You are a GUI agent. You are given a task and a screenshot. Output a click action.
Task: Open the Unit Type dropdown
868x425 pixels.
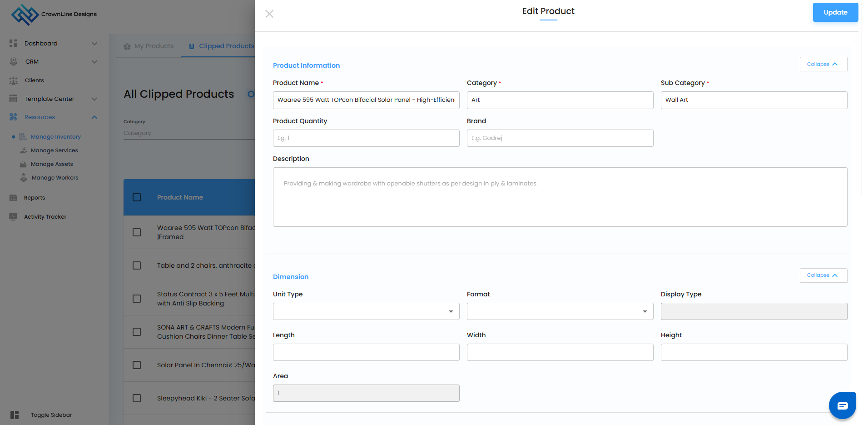coord(366,311)
